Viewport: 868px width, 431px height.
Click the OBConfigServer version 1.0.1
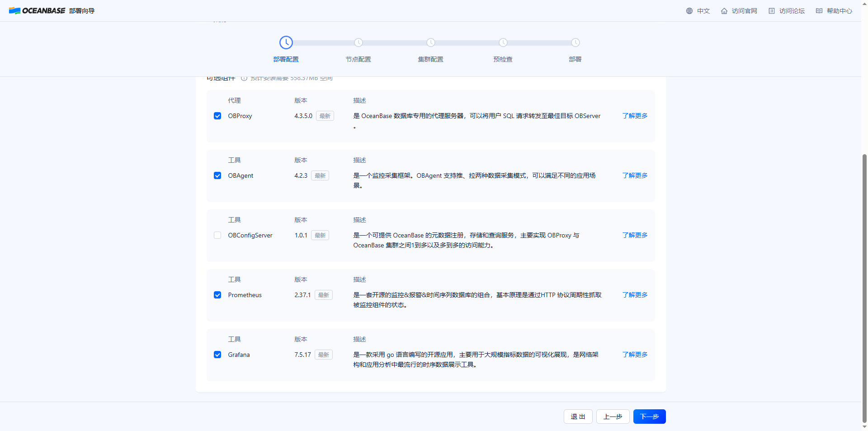click(x=301, y=235)
